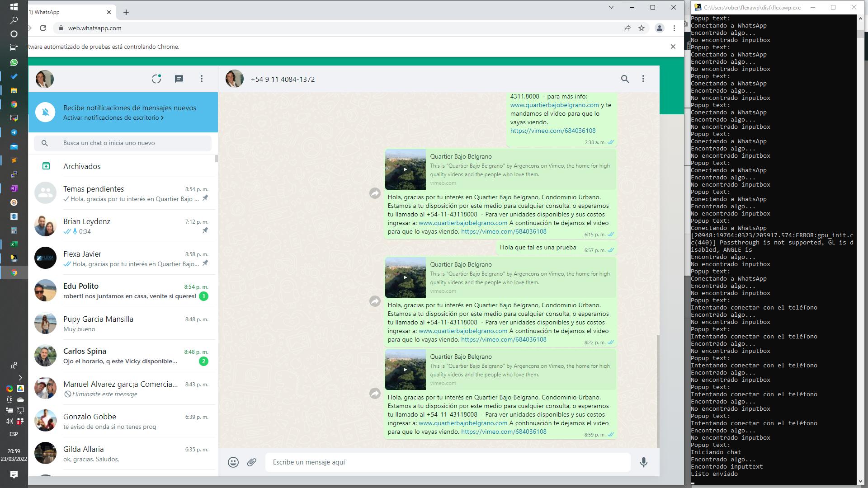The image size is (868, 488).
Task: Close the WhatsApp browser tab
Action: pos(109,12)
